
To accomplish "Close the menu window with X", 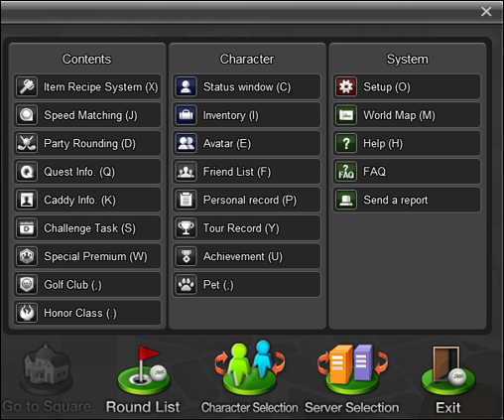I will tap(486, 12).
